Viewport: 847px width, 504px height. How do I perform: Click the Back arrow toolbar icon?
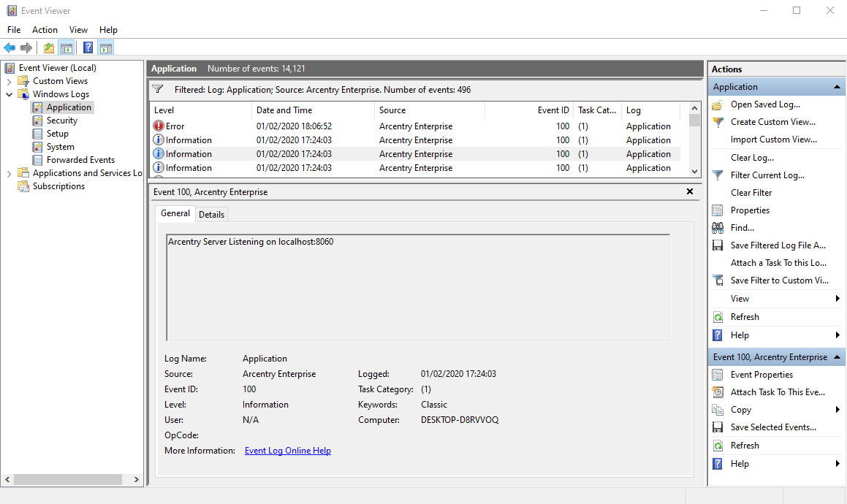[10, 48]
